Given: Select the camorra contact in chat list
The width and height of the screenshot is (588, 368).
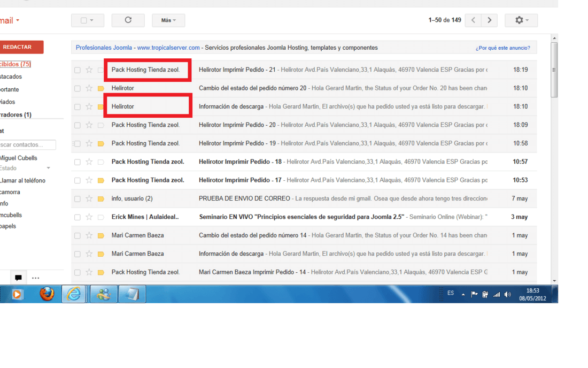Looking at the screenshot, I should click(x=10, y=192).
